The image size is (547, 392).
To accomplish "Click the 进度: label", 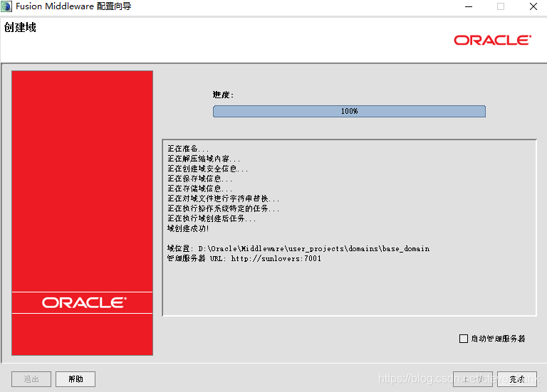I will [x=223, y=95].
